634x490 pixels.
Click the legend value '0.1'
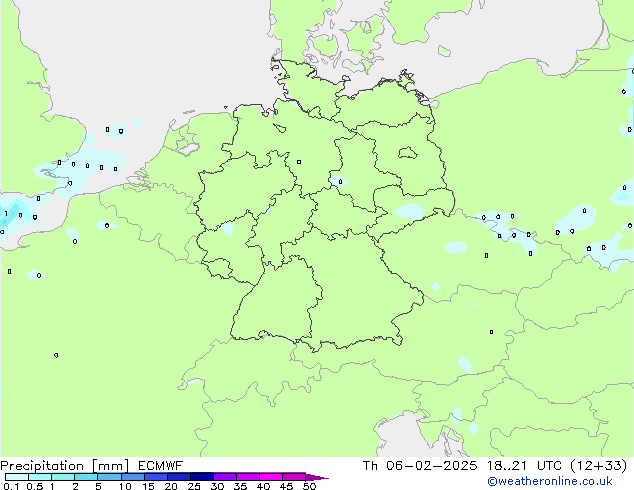[11, 486]
